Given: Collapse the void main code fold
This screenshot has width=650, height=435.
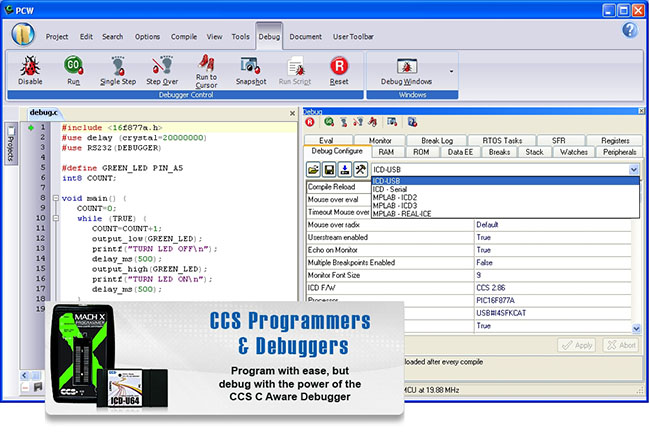Looking at the screenshot, I should click(x=56, y=198).
